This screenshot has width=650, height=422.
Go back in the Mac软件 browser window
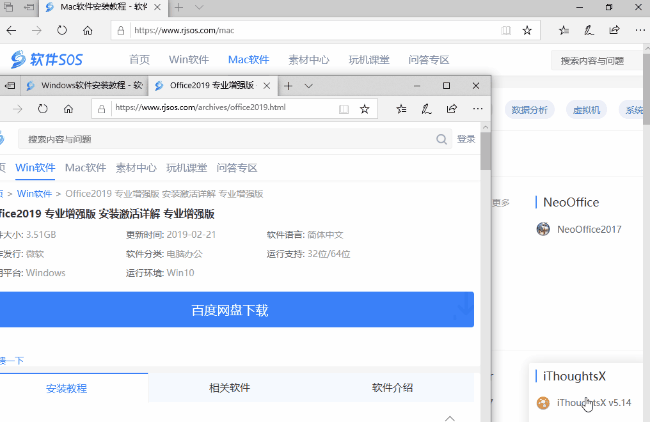[x=11, y=30]
